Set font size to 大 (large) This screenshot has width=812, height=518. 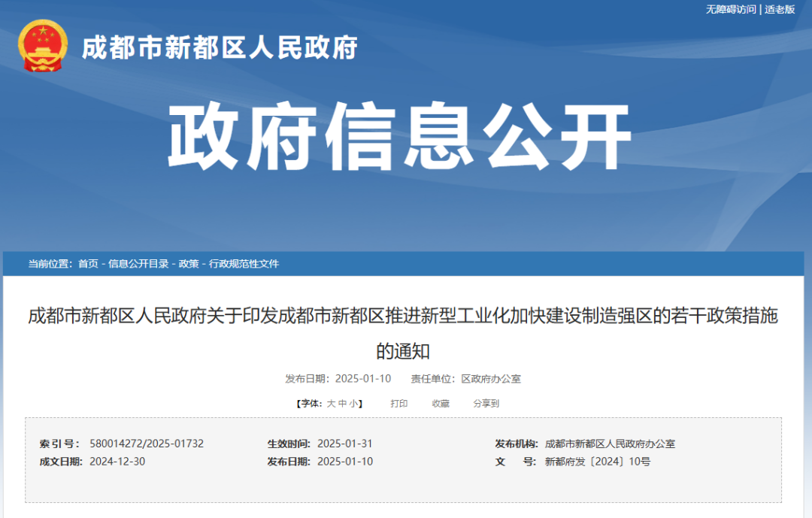point(332,404)
